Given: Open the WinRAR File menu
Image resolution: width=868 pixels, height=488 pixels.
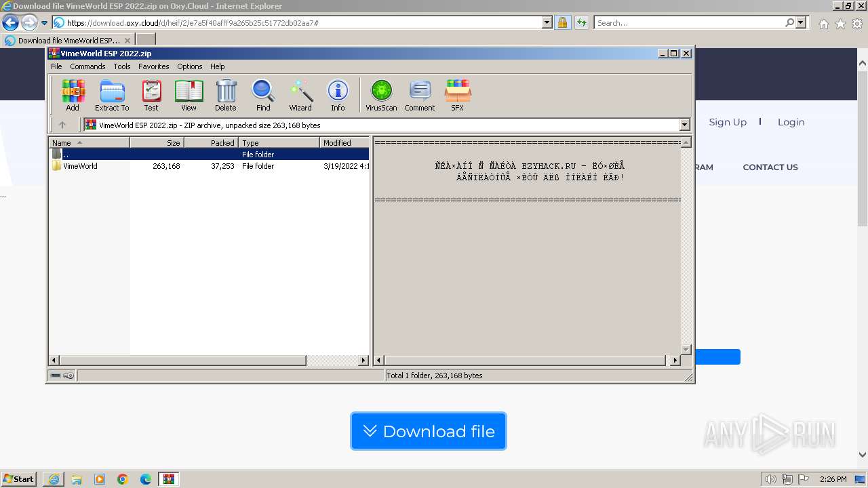Looking at the screenshot, I should point(56,66).
